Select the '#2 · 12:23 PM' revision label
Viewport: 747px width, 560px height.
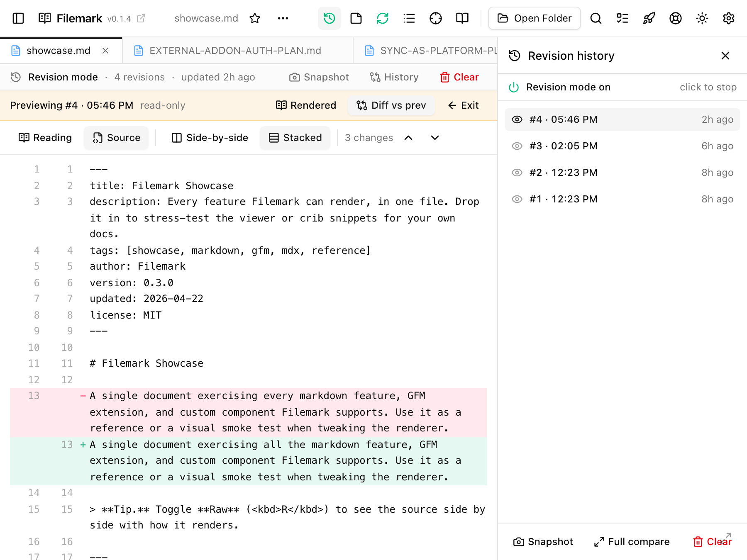564,173
